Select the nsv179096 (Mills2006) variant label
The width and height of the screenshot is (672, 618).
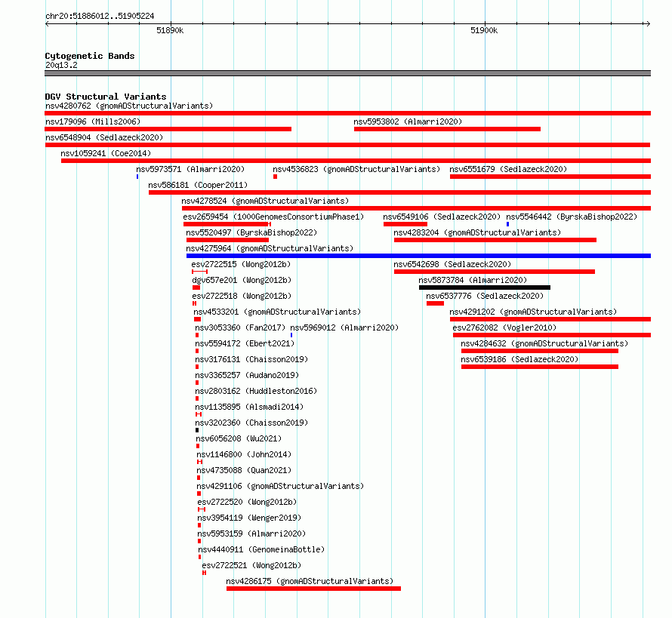coord(93,121)
